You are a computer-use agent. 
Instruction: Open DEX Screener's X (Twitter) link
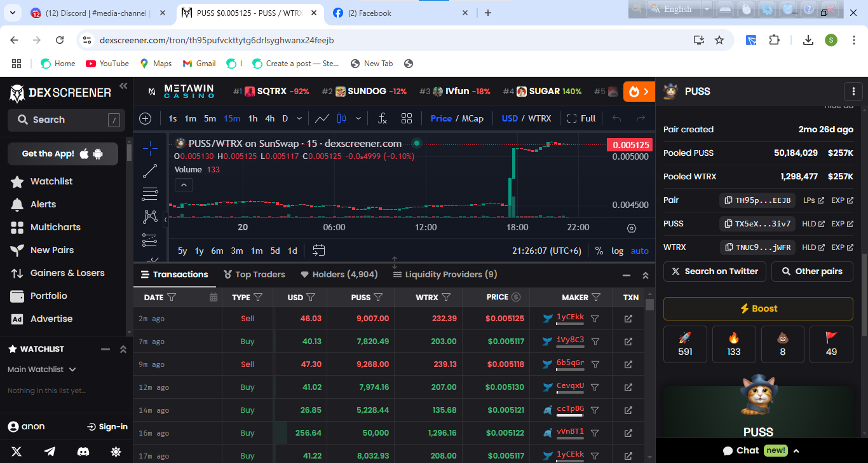[x=17, y=452]
